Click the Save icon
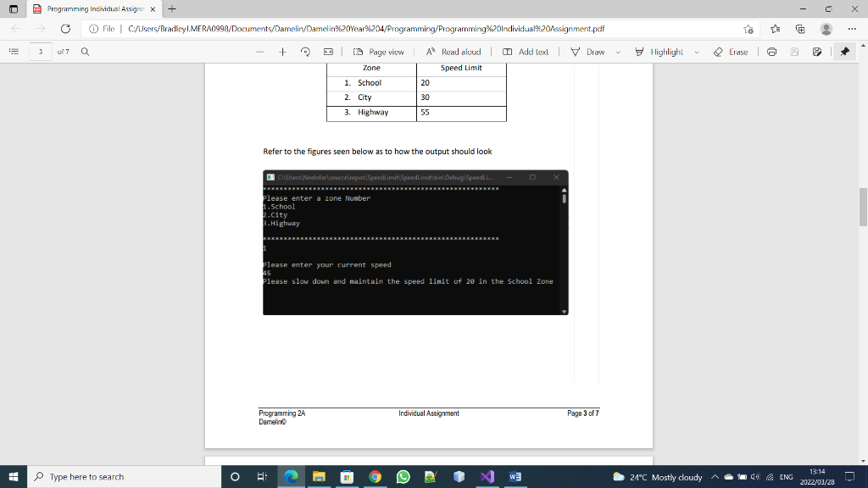 click(794, 52)
